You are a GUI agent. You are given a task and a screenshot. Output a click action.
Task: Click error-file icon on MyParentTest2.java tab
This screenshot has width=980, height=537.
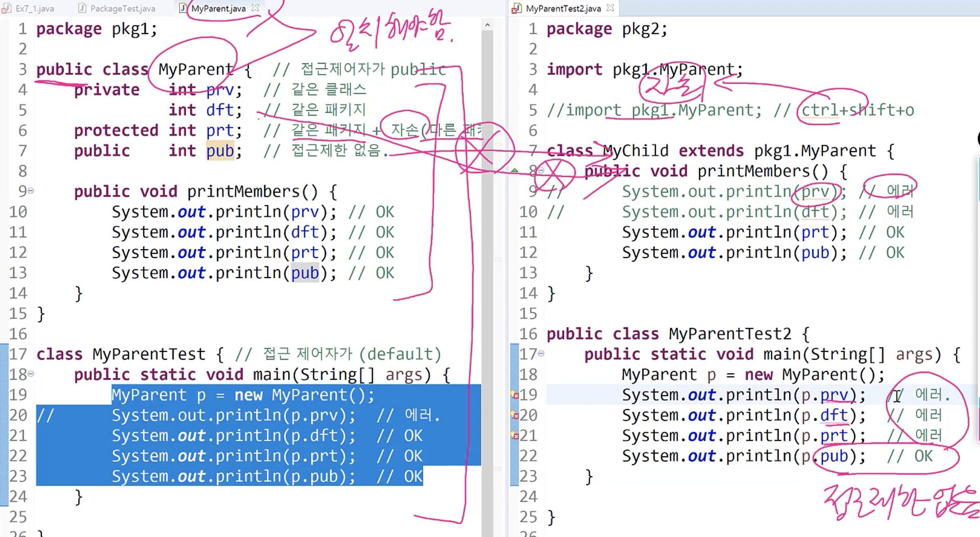coord(517,8)
